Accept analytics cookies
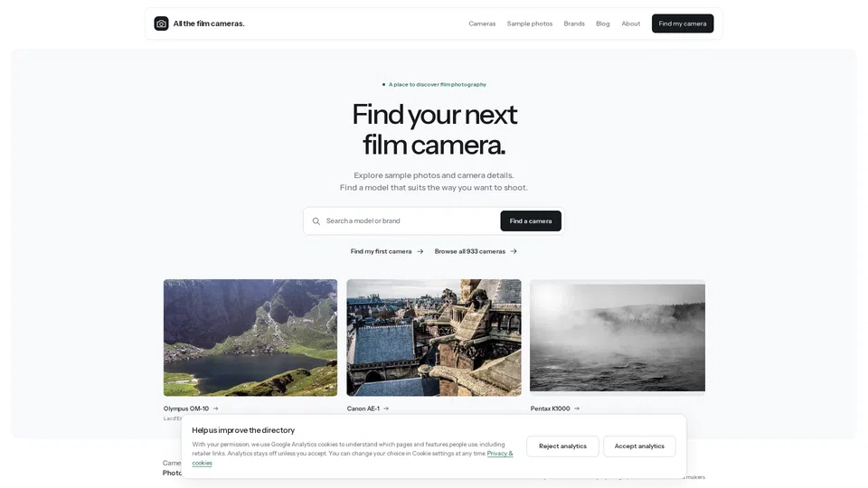This screenshot has width=868, height=488. [639, 446]
